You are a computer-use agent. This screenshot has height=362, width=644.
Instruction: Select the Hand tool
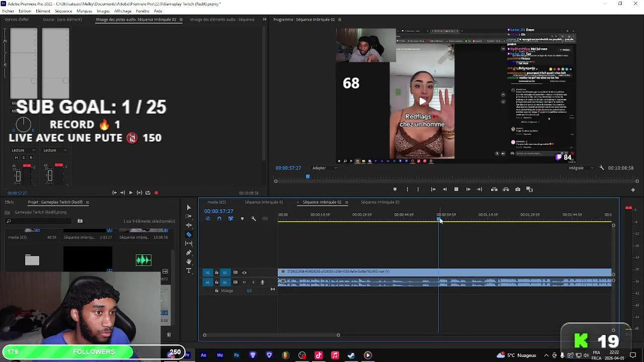click(x=189, y=261)
